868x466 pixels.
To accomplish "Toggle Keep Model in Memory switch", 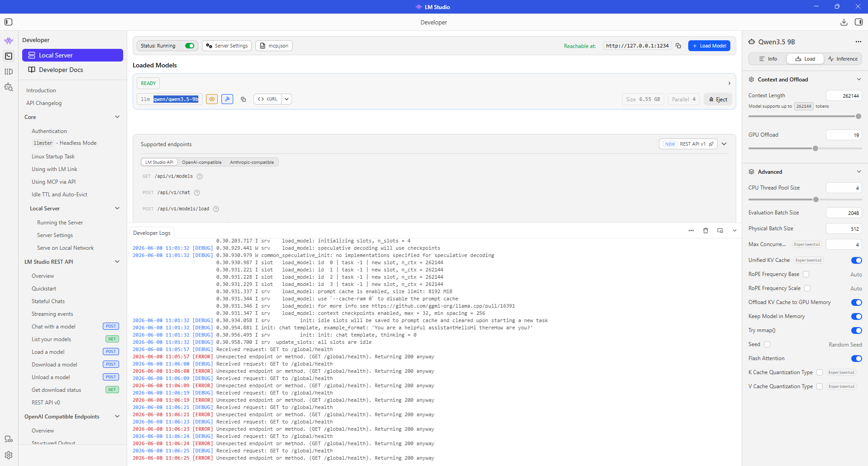I will (856, 316).
